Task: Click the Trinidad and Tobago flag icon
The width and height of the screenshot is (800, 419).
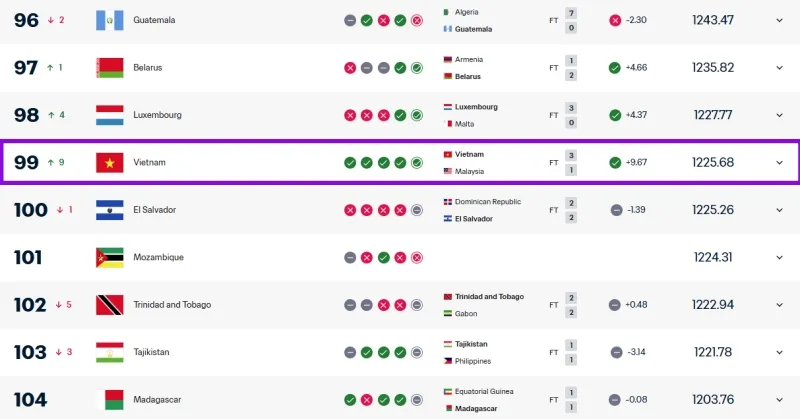Action: [109, 305]
